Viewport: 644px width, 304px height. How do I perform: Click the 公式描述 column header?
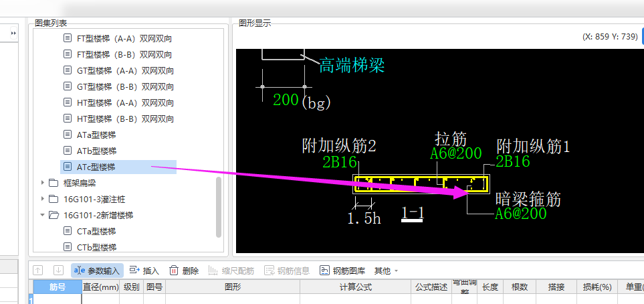[x=431, y=287]
